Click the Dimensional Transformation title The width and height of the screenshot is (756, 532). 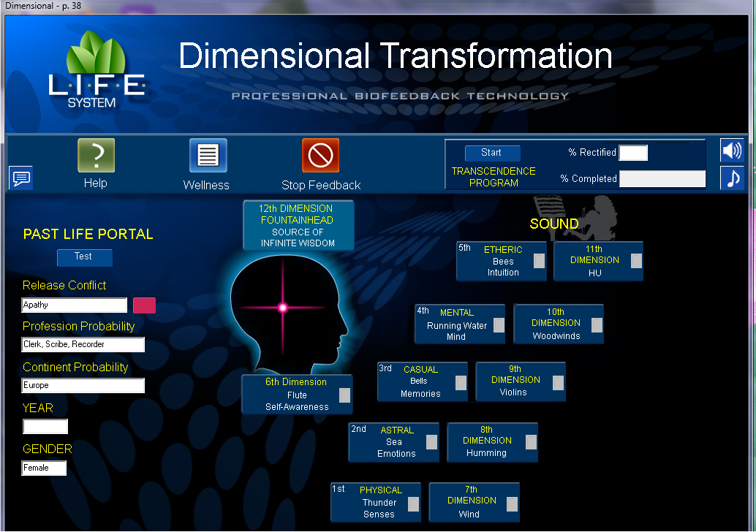[396, 56]
